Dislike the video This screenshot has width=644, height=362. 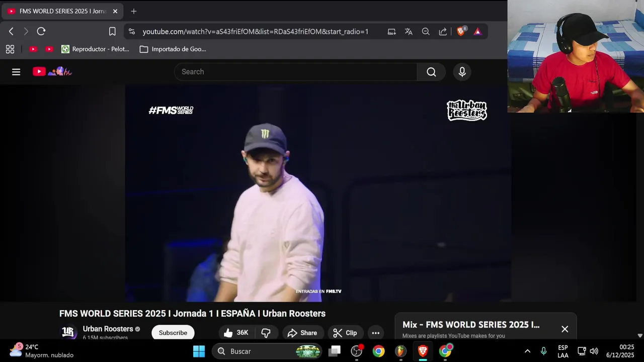point(266,333)
